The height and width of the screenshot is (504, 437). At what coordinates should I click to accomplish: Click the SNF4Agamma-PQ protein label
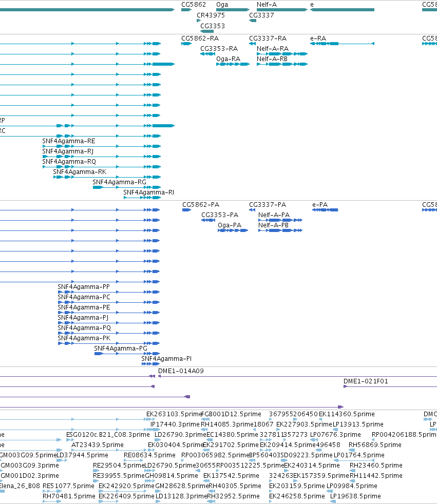[x=84, y=328]
